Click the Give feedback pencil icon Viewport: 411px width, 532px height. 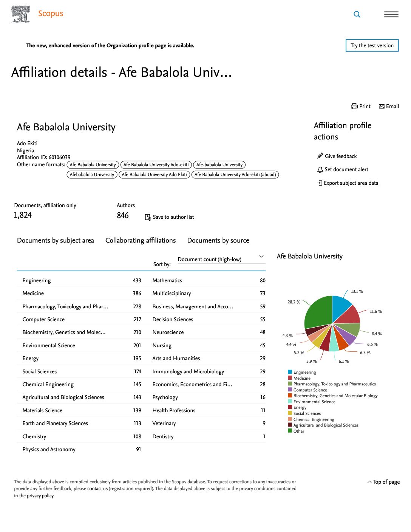coord(320,156)
